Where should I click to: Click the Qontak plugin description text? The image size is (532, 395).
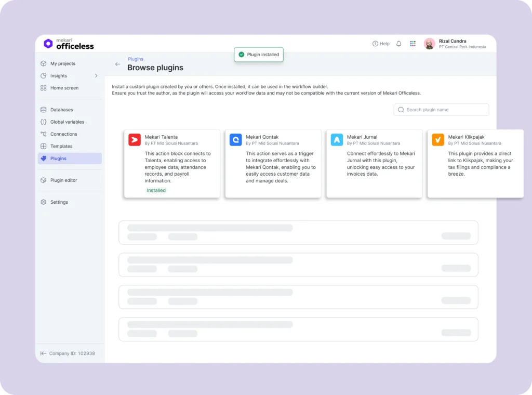[281, 167]
